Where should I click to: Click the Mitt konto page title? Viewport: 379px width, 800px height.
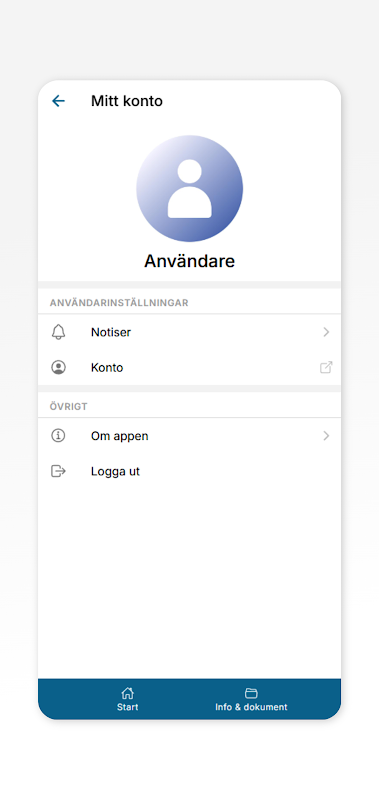(127, 101)
